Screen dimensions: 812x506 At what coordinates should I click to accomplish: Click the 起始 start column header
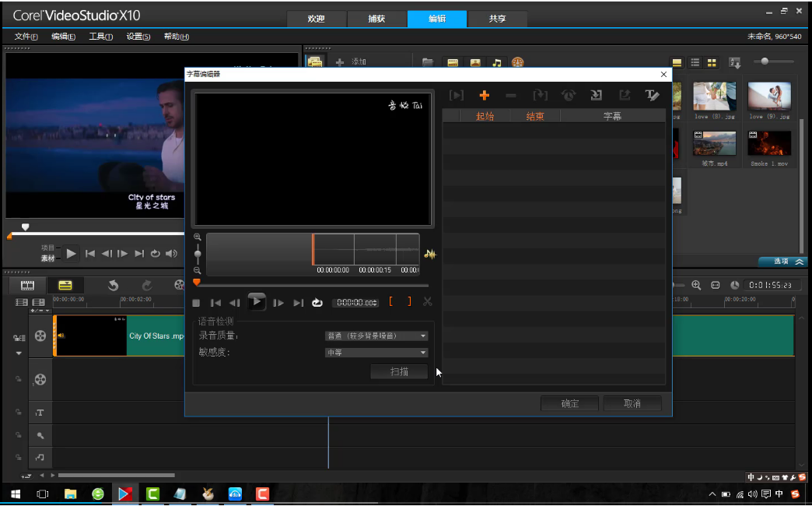485,116
